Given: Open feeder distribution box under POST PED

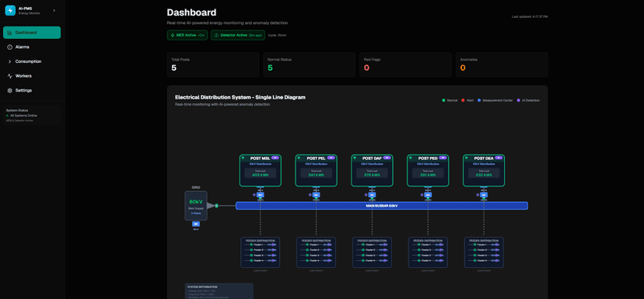Looking at the screenshot, I should click(428, 252).
